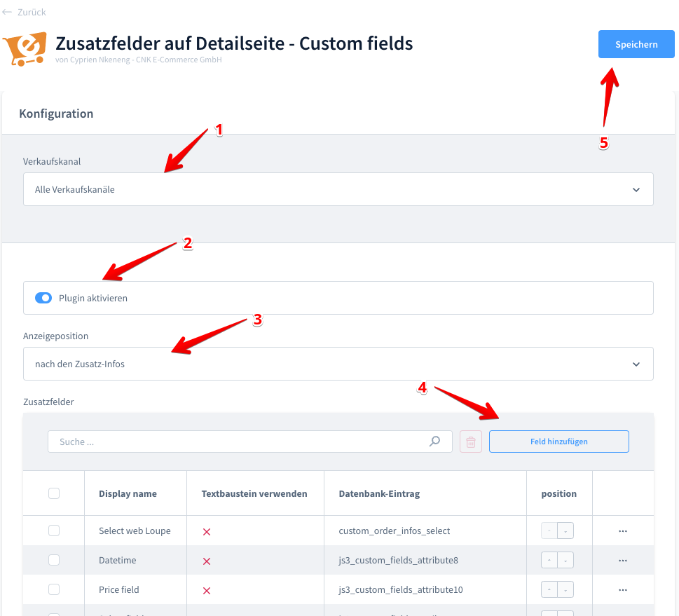Image resolution: width=679 pixels, height=616 pixels.
Task: Click the plugin's shopping cart logo
Action: tap(25, 48)
